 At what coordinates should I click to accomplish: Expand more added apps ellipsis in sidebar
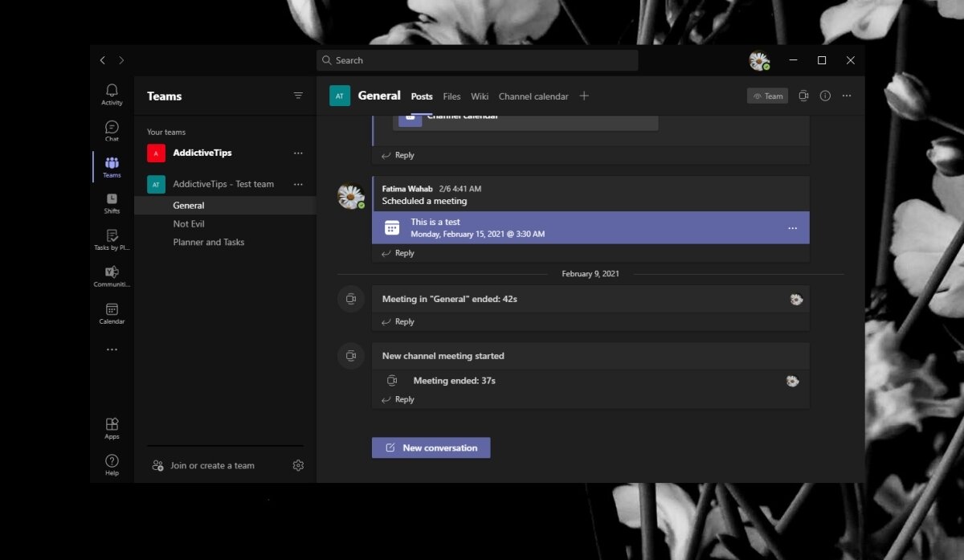coord(112,349)
